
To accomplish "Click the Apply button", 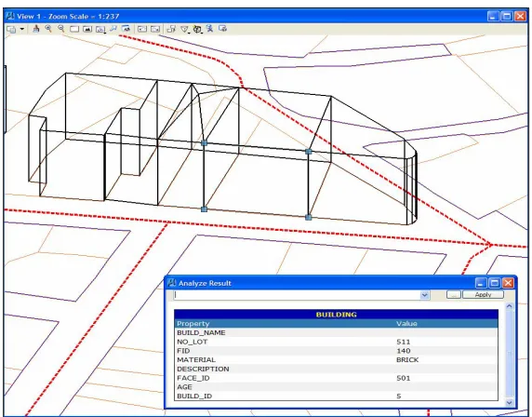I will tap(483, 295).
